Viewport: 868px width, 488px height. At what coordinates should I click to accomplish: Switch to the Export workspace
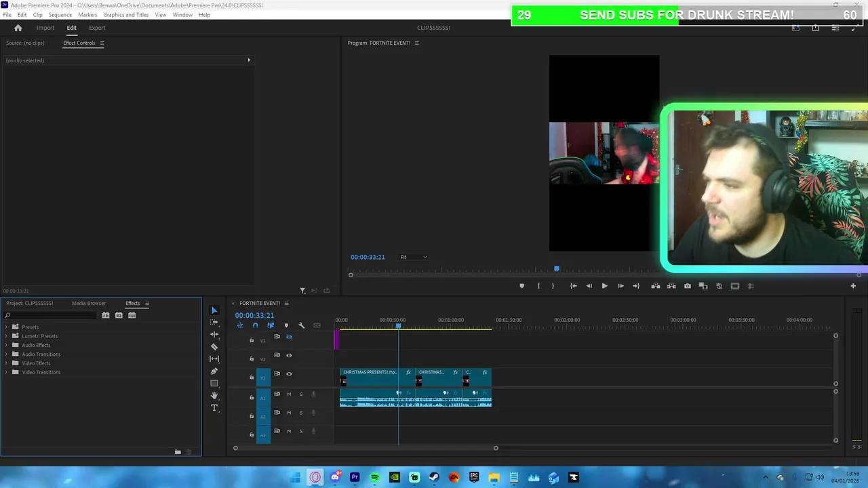point(97,28)
